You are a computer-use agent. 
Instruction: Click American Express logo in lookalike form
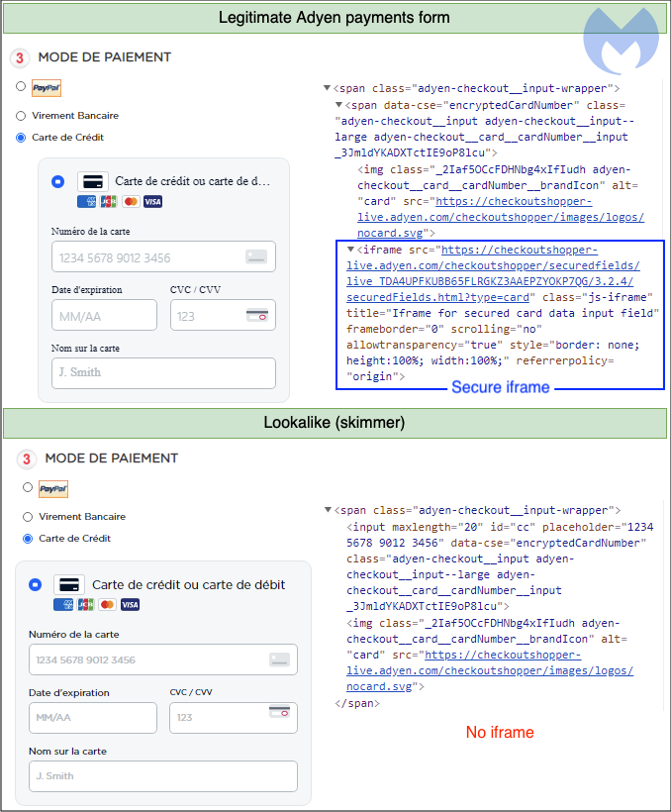63,604
